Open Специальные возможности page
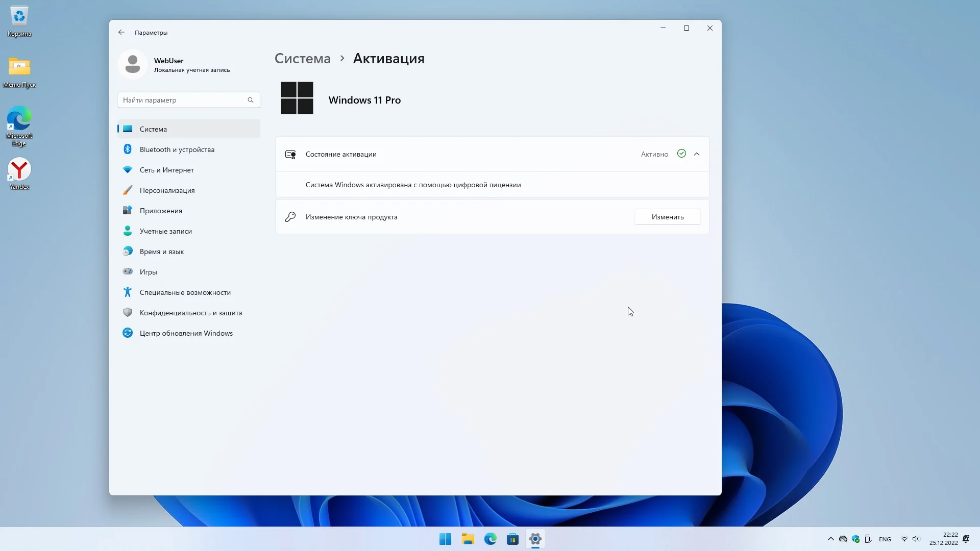 pyautogui.click(x=185, y=292)
